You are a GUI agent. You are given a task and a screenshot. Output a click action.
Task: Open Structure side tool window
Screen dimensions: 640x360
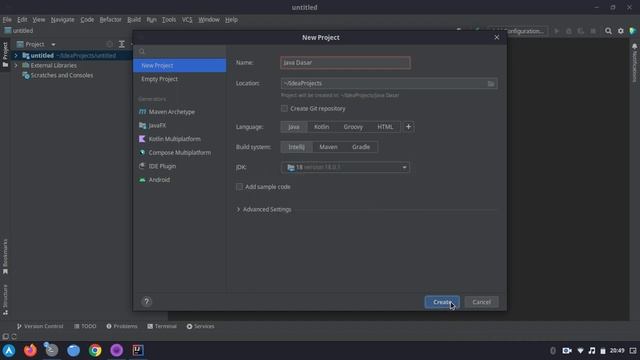coord(5,299)
